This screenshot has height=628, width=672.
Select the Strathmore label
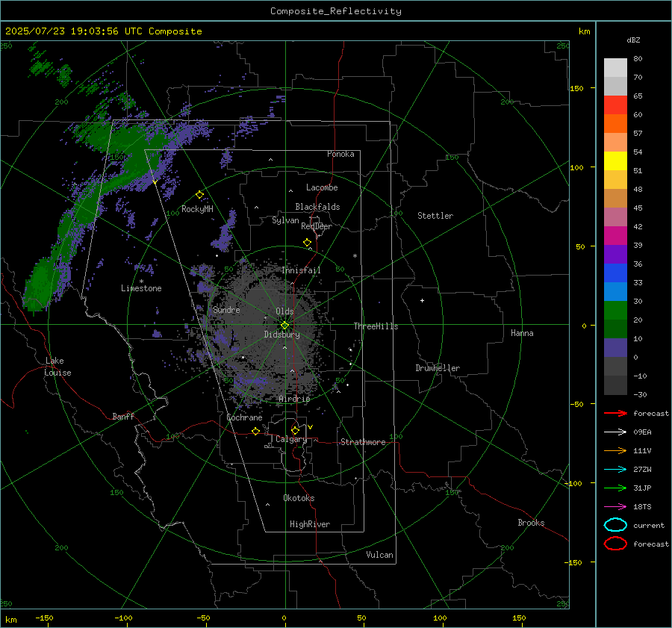(363, 442)
